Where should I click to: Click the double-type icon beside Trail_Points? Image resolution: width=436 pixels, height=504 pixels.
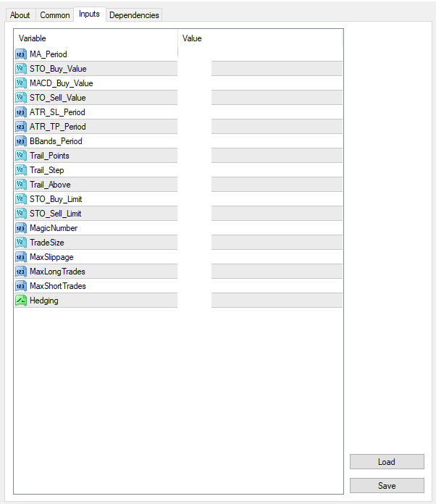(21, 156)
